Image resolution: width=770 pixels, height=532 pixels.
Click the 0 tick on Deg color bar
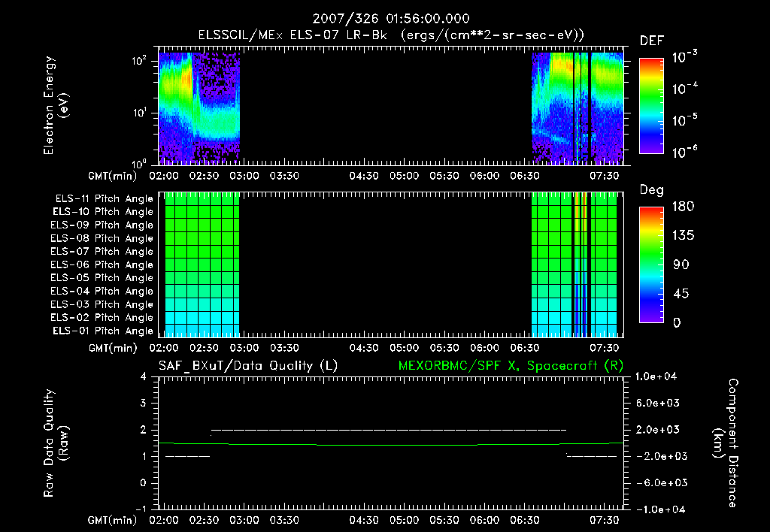677,323
